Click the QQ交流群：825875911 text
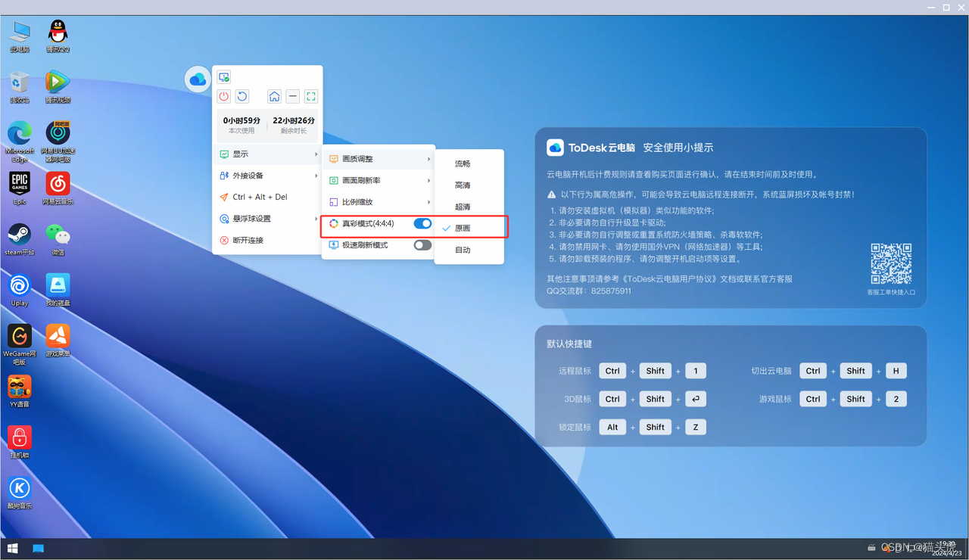The image size is (969, 560). pyautogui.click(x=589, y=291)
